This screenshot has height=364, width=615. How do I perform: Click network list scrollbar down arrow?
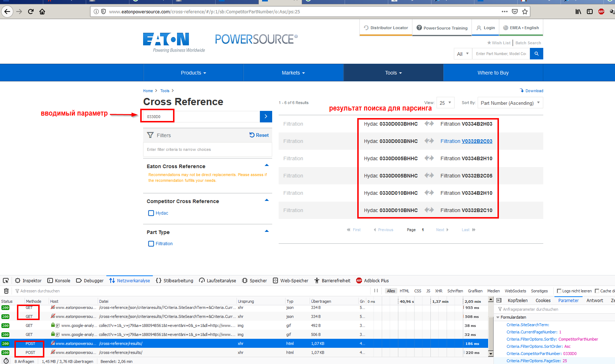pyautogui.click(x=491, y=354)
